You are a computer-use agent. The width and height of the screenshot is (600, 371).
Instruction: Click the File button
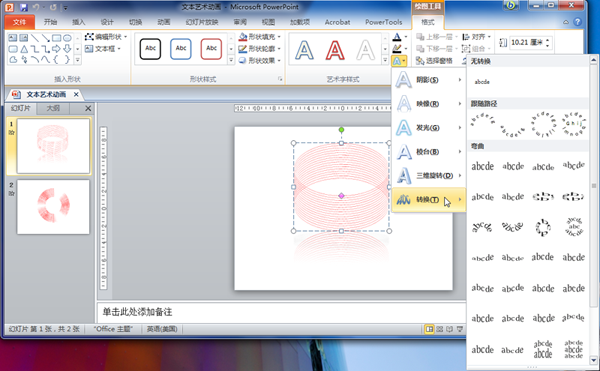point(20,22)
